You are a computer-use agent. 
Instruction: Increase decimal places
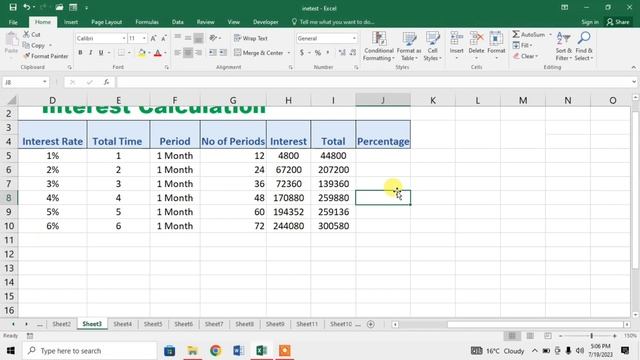click(342, 53)
